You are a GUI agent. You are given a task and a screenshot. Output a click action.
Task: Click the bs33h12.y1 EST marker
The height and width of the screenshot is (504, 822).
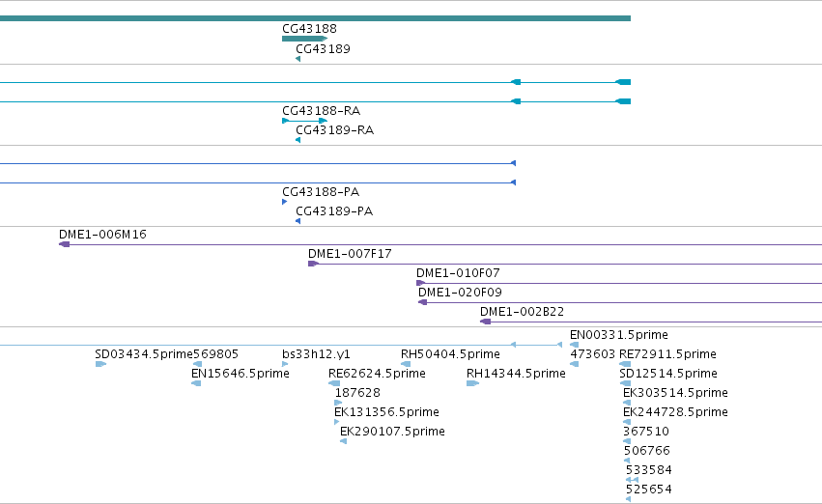point(285,364)
